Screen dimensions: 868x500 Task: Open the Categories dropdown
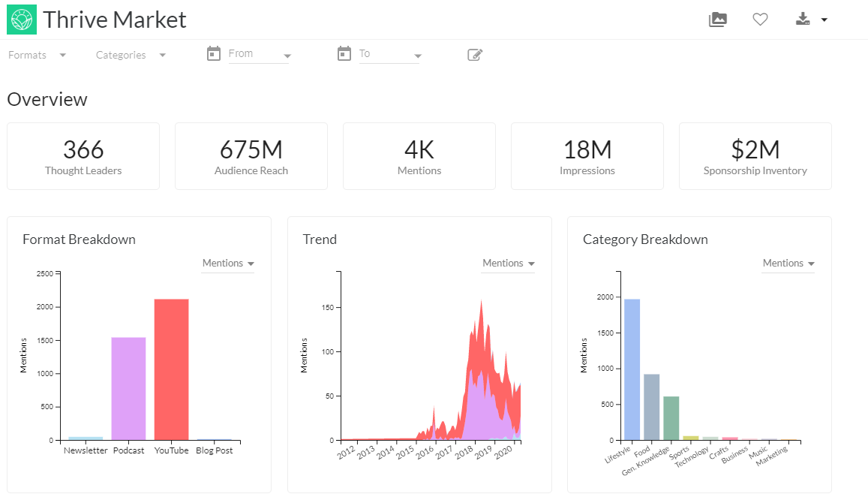point(131,55)
